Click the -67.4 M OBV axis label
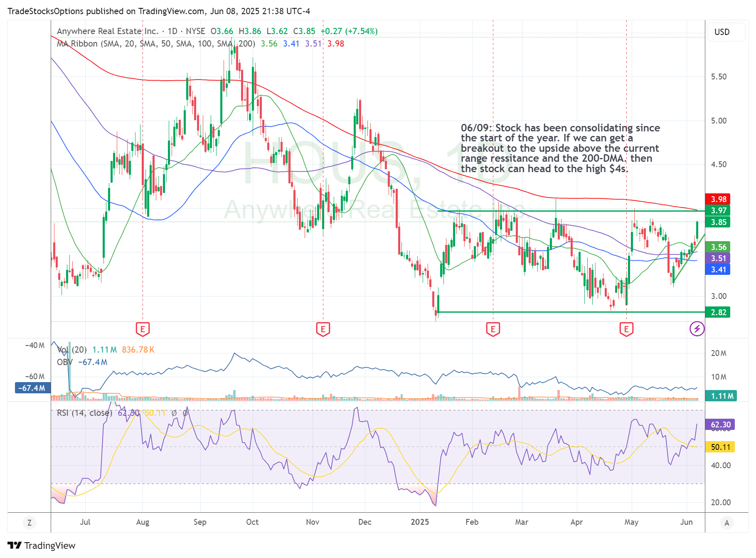Image resolution: width=756 pixels, height=558 pixels. point(32,388)
